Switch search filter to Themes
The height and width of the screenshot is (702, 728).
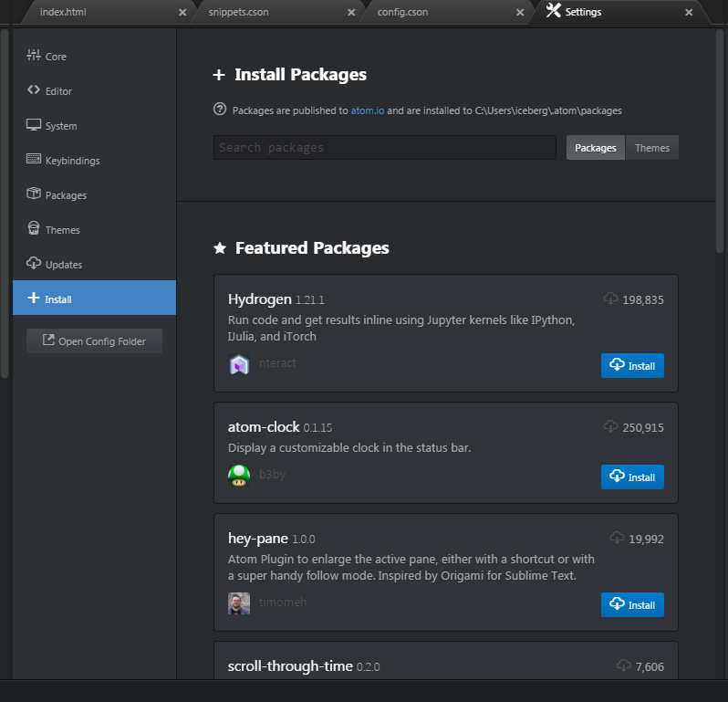651,148
